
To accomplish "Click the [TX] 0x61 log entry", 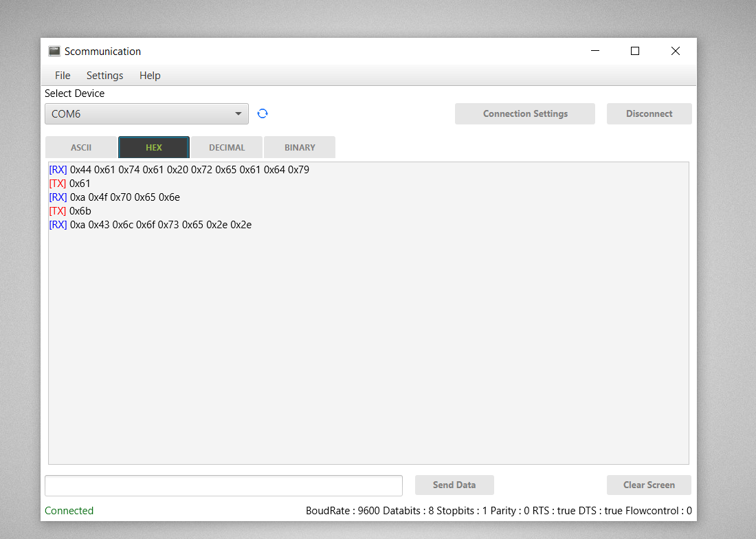I will [70, 183].
